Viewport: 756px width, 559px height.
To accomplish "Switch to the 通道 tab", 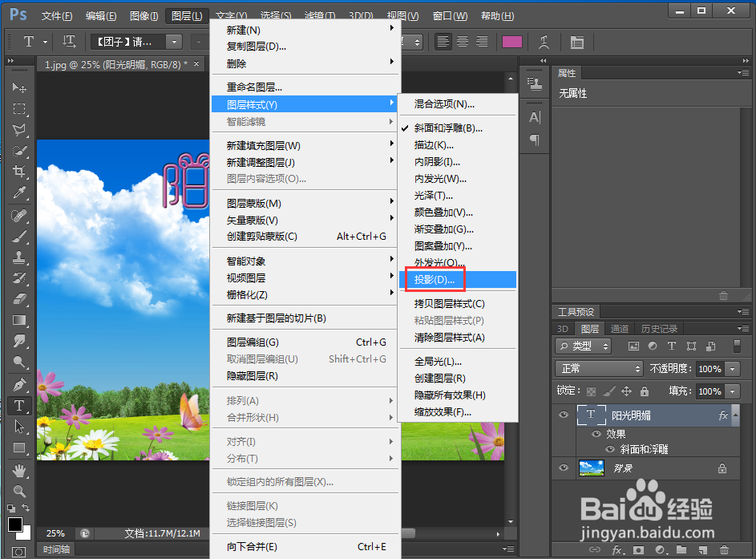I will [619, 328].
